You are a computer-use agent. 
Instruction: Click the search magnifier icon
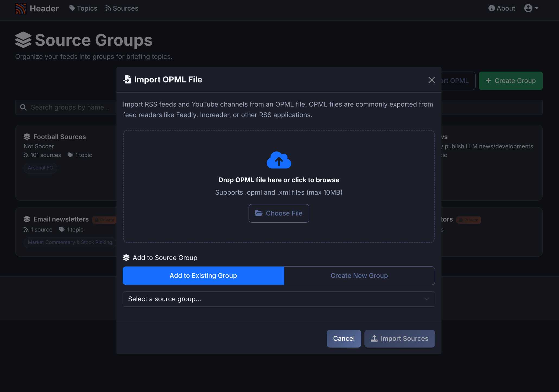(x=23, y=108)
